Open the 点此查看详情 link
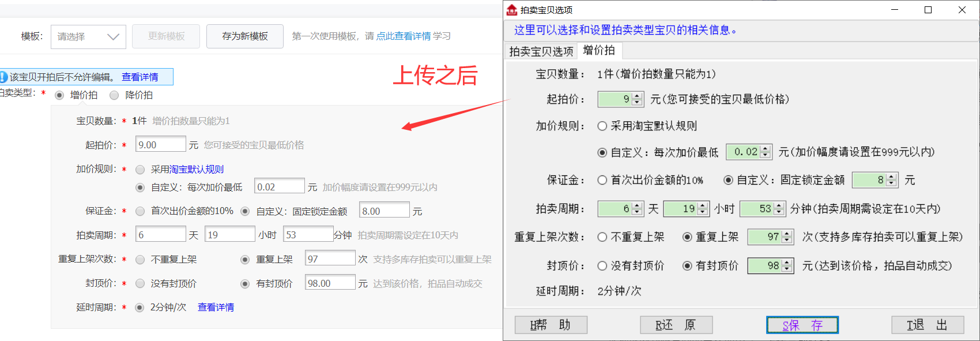 pos(403,36)
